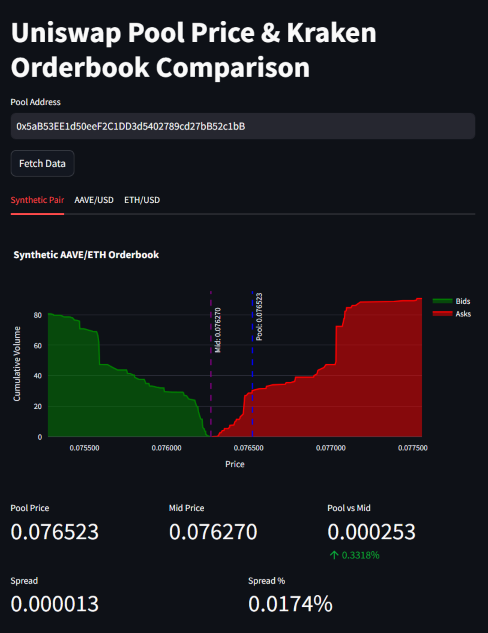Image resolution: width=488 pixels, height=633 pixels.
Task: Open the ETH/USD tab
Action: [142, 200]
